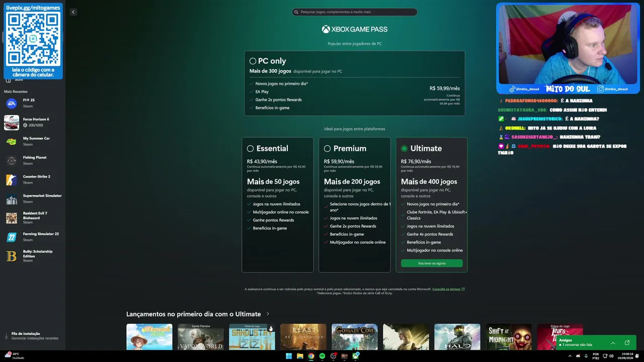Open Google Chrome from the taskbar
Screen dimensions: 644x362
(311, 356)
